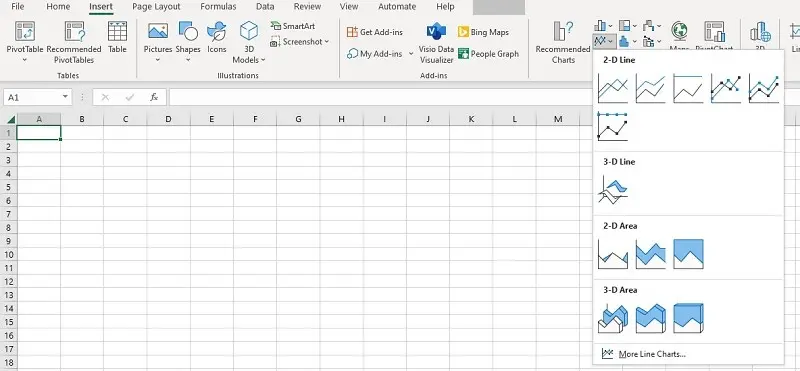The image size is (800, 371).
Task: Click the Maps globe chart icon
Action: click(679, 31)
